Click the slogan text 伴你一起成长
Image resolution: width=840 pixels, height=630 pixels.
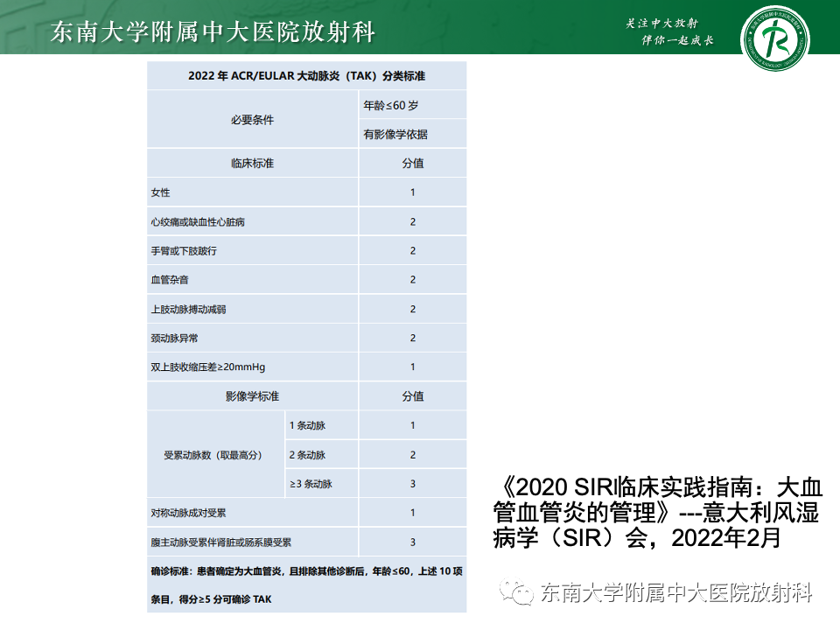[677, 40]
